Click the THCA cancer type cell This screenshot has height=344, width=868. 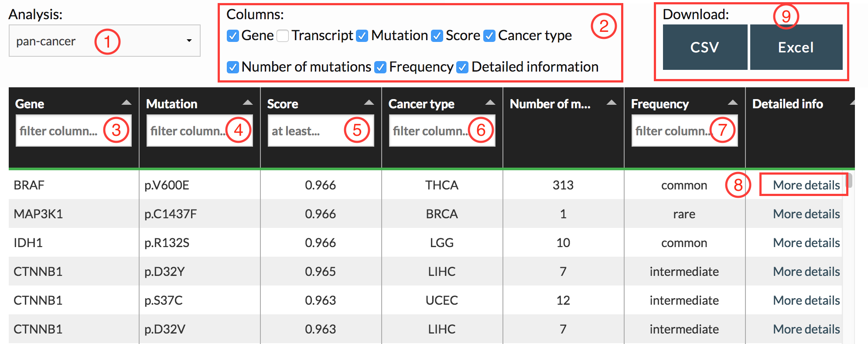click(442, 185)
